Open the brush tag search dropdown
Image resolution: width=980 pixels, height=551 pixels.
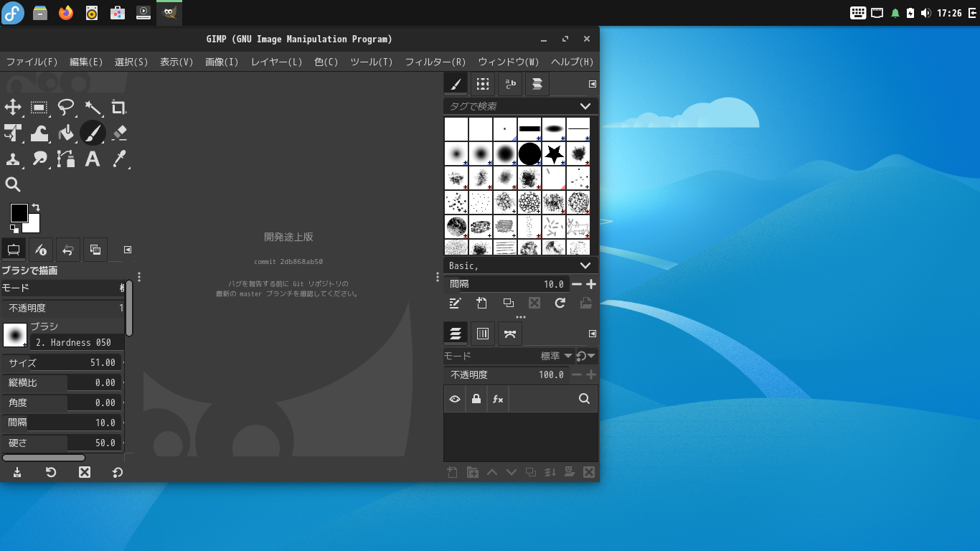(585, 106)
